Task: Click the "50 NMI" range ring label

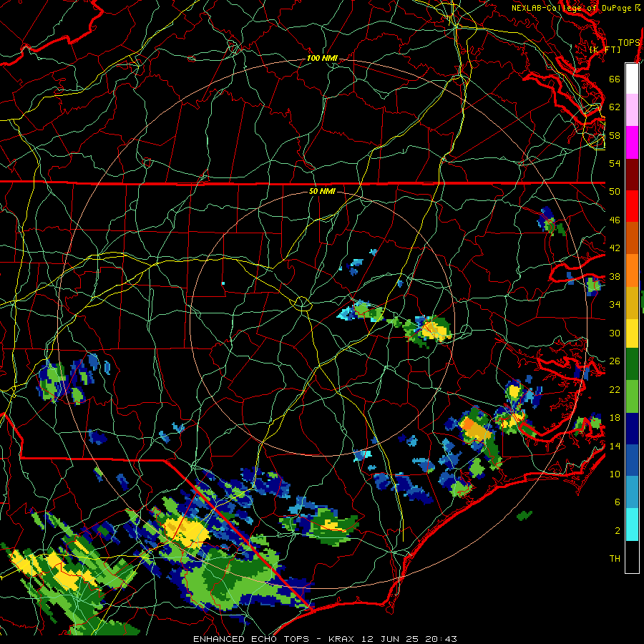Action: point(322,191)
